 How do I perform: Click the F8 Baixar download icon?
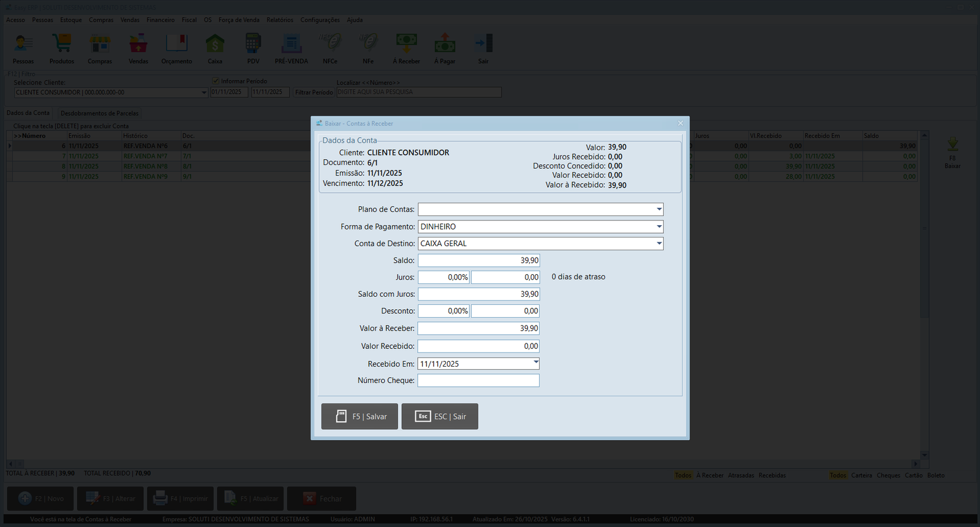(x=952, y=145)
